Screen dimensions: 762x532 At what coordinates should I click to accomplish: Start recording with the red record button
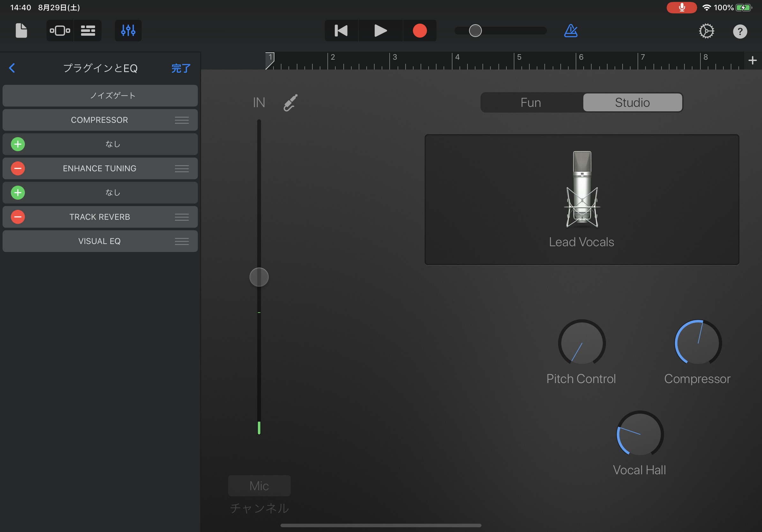420,31
